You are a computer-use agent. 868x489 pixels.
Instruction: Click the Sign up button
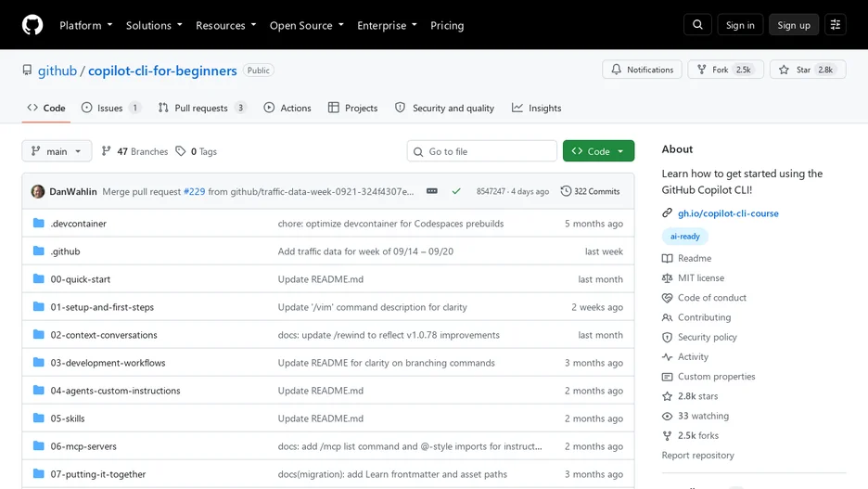[794, 25]
